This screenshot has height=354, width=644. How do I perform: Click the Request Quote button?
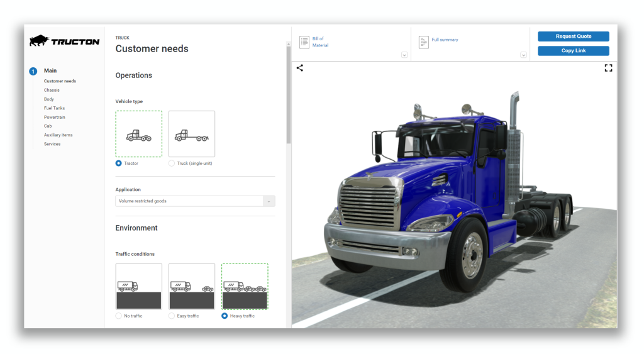point(573,36)
